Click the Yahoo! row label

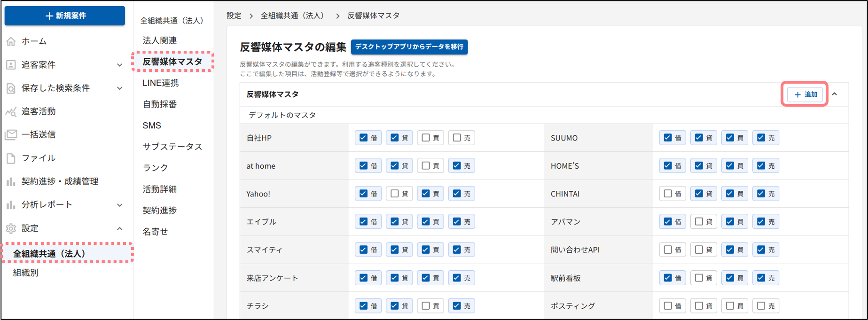click(258, 194)
